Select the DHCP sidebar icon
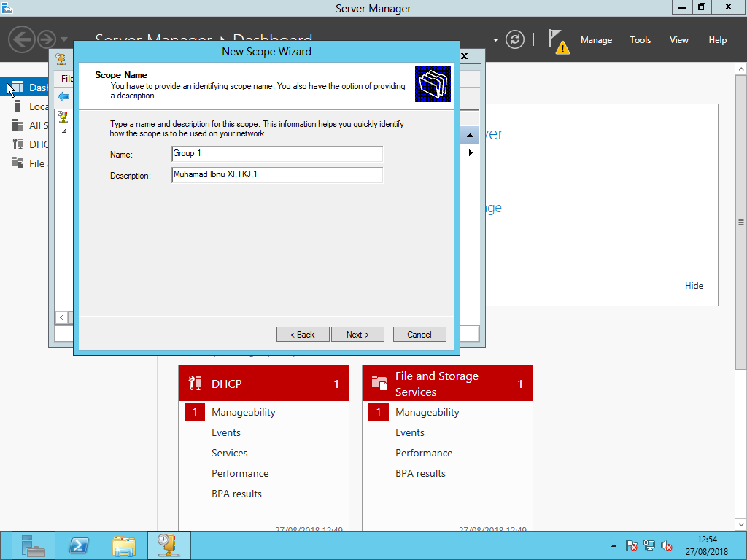Image resolution: width=747 pixels, height=560 pixels. pos(18,144)
